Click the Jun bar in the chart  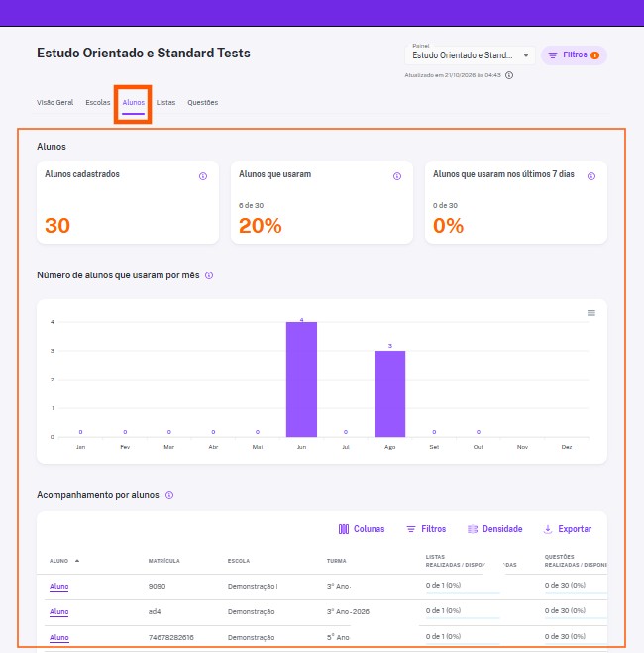[x=301, y=380]
